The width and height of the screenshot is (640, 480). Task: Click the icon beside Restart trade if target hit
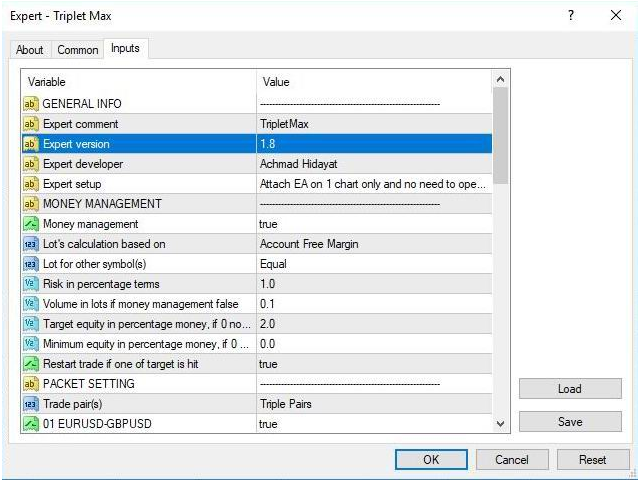[30, 364]
